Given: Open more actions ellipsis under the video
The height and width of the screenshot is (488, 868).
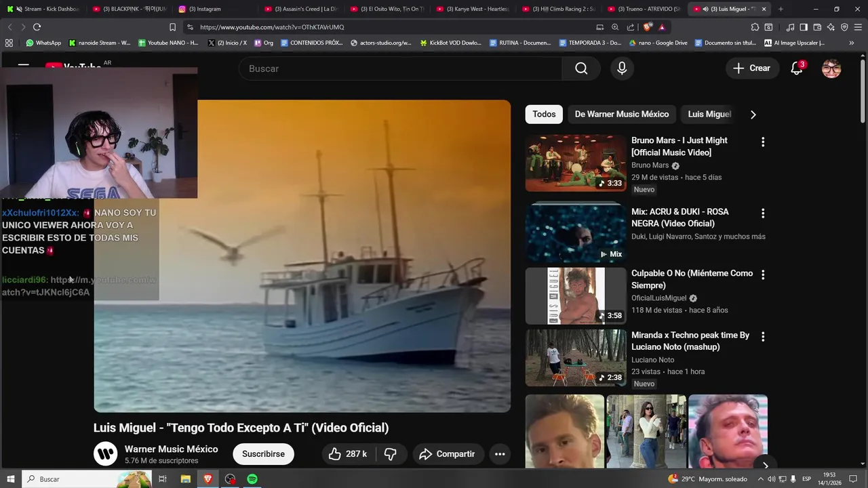Looking at the screenshot, I should [500, 454].
